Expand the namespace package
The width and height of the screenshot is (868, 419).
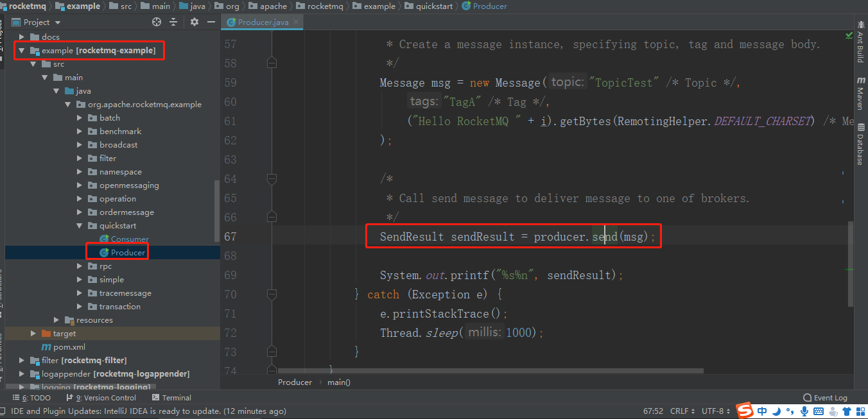tap(80, 172)
